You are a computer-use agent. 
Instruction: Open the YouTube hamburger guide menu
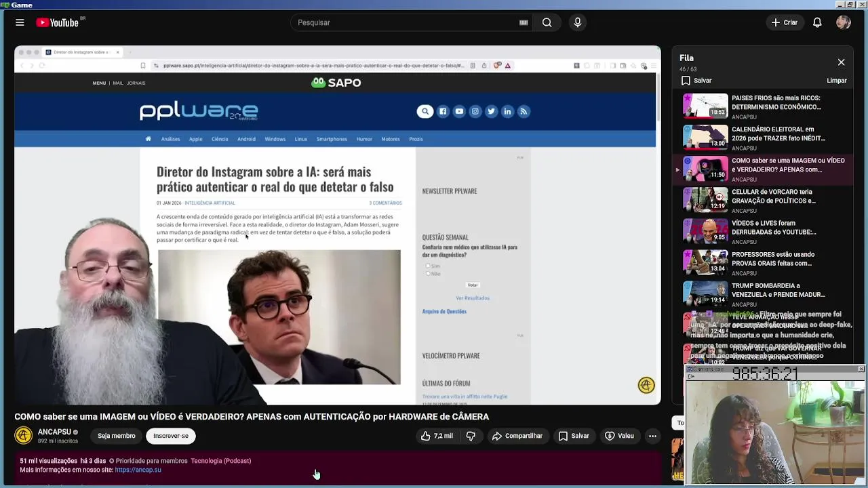(x=20, y=22)
